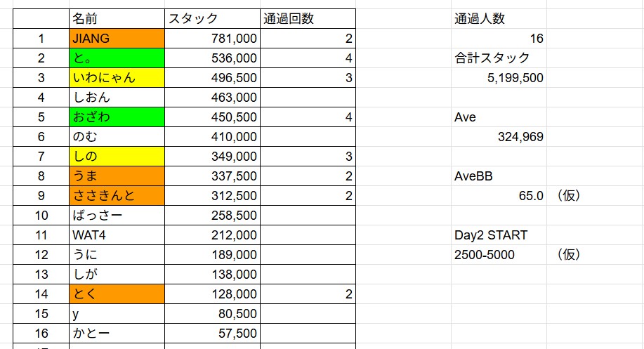
Task: Select the しが name cell
Action: click(117, 275)
